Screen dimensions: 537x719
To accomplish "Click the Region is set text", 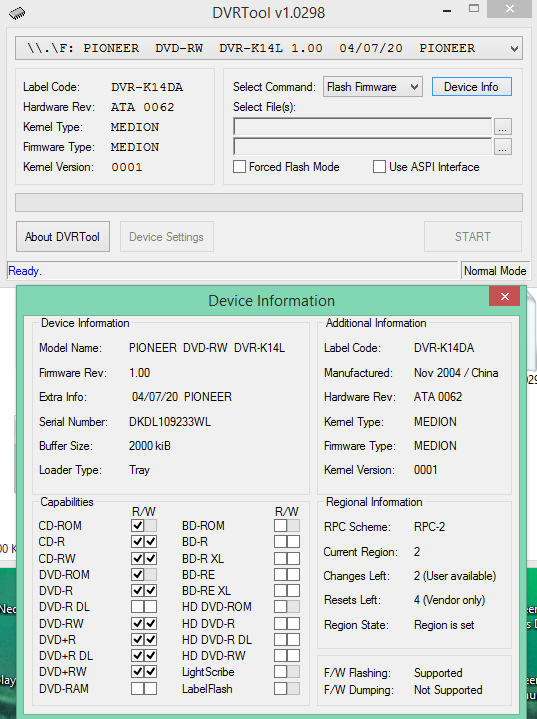I will pyautogui.click(x=444, y=625).
